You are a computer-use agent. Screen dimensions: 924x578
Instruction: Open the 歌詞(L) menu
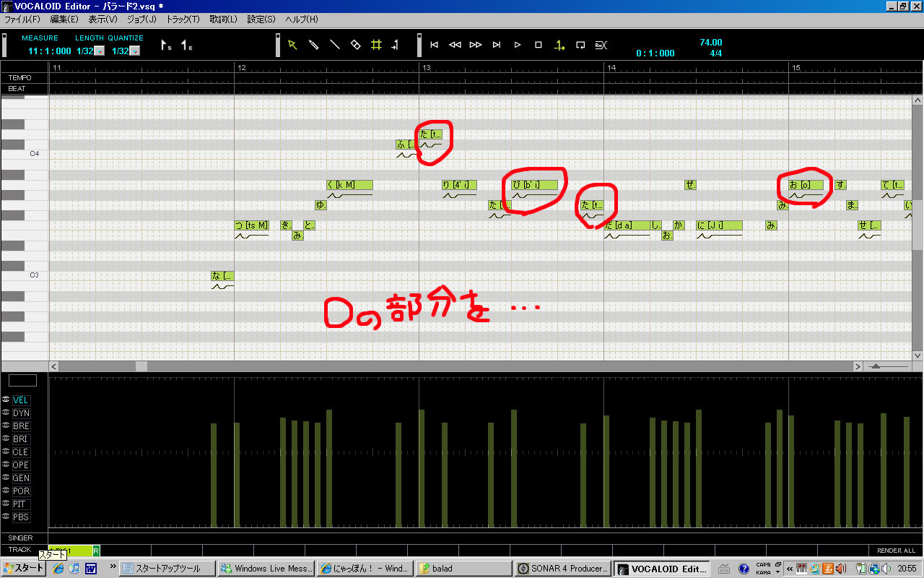point(223,20)
